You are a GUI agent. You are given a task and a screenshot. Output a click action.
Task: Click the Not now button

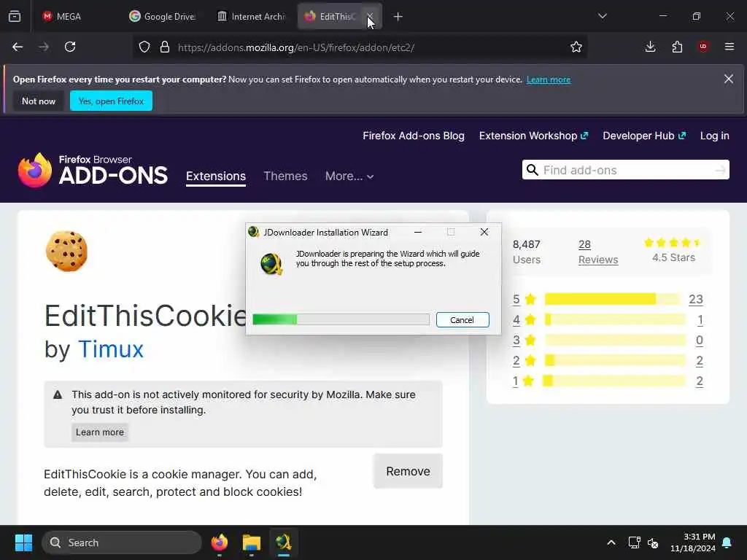click(x=39, y=101)
